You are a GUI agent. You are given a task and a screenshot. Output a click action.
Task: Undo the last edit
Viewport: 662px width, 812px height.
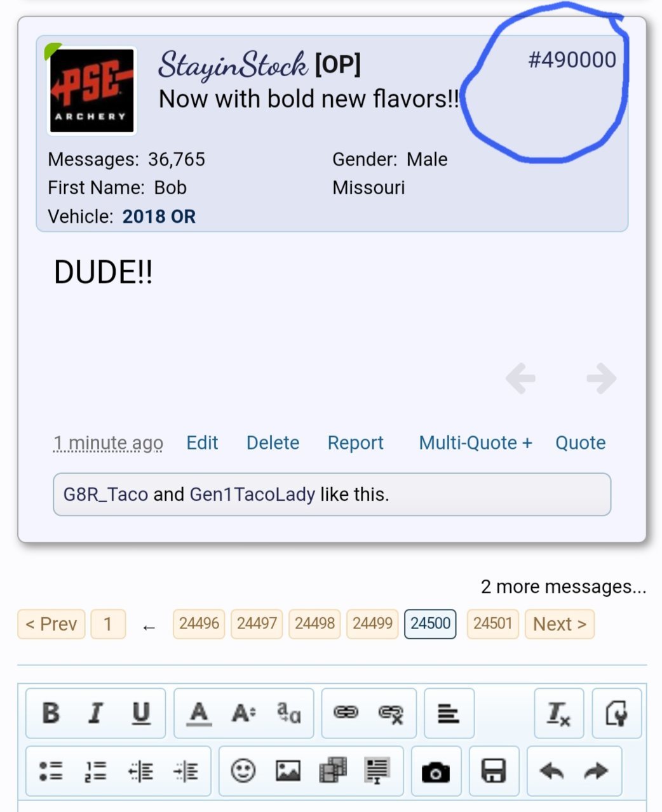(x=551, y=771)
